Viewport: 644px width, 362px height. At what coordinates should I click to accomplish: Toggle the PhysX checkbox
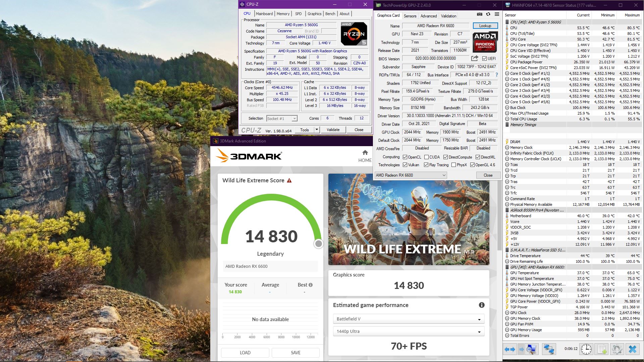point(453,165)
